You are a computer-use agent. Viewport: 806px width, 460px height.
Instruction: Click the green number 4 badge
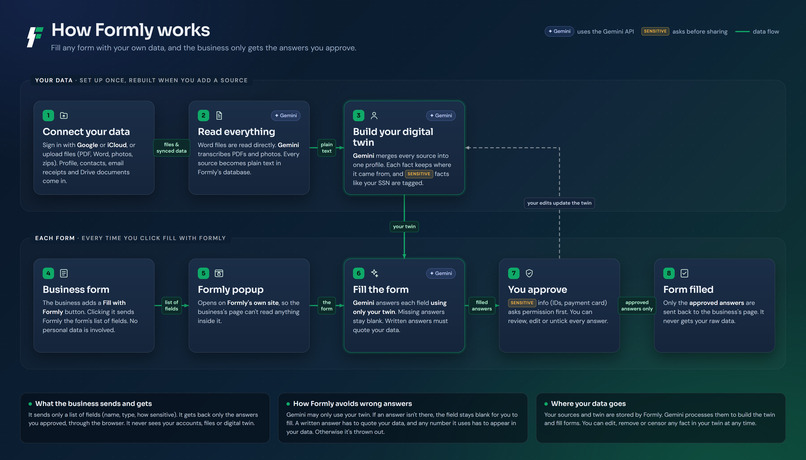click(x=48, y=273)
